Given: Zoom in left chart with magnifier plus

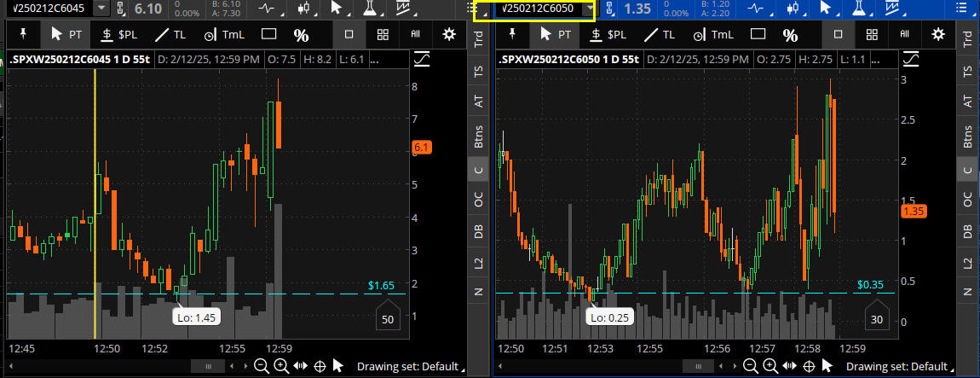Looking at the screenshot, I should (281, 367).
